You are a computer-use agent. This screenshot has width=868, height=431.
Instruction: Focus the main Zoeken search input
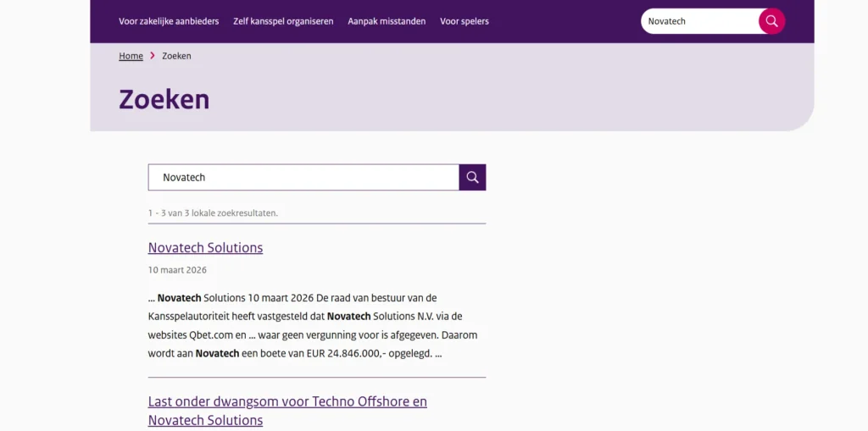pos(303,177)
